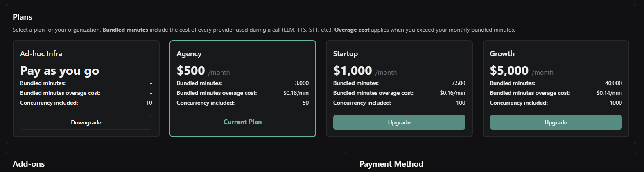The image size is (644, 172).
Task: Click the 40,000 bundled minutes value
Action: point(613,83)
